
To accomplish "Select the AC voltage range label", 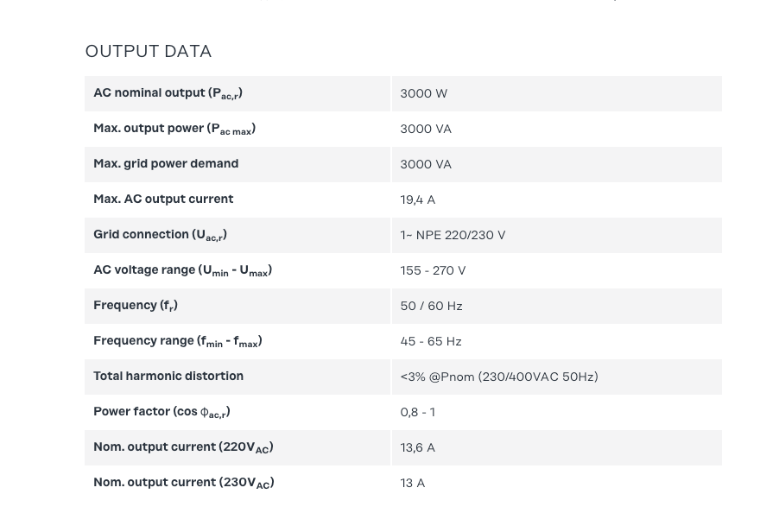I will tap(182, 270).
